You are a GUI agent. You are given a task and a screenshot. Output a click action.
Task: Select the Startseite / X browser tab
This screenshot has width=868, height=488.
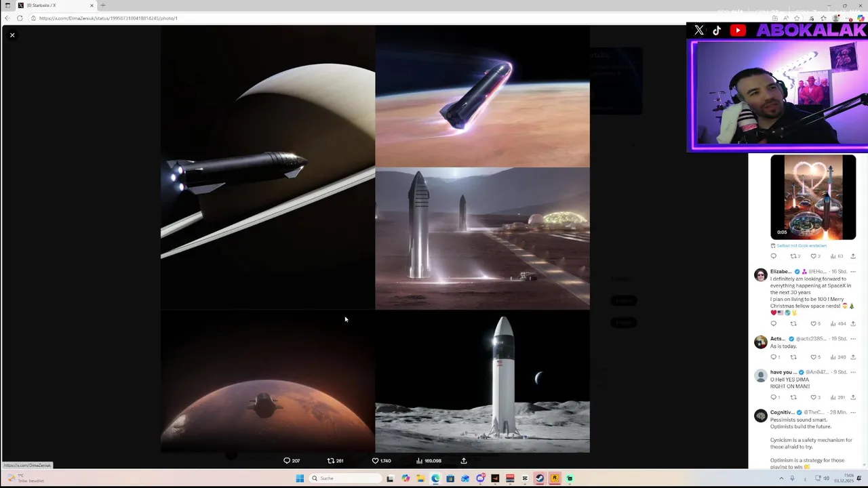56,5
